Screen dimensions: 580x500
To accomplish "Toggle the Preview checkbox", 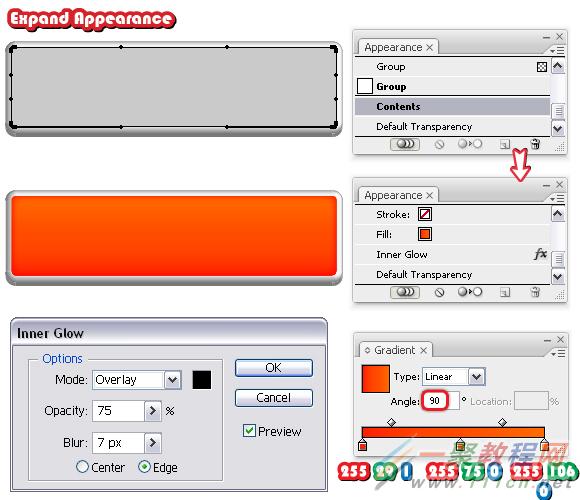I will click(249, 430).
